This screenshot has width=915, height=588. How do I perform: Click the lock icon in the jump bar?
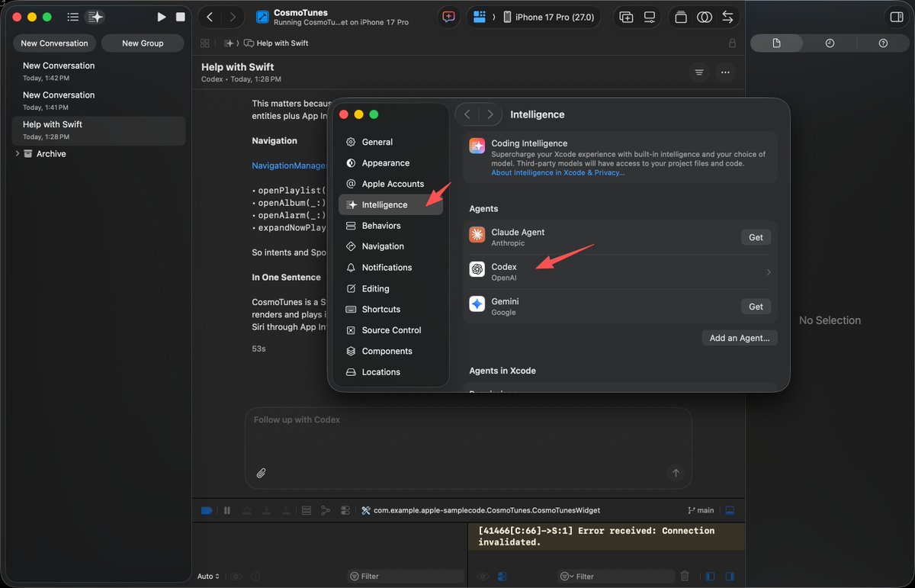coord(732,43)
